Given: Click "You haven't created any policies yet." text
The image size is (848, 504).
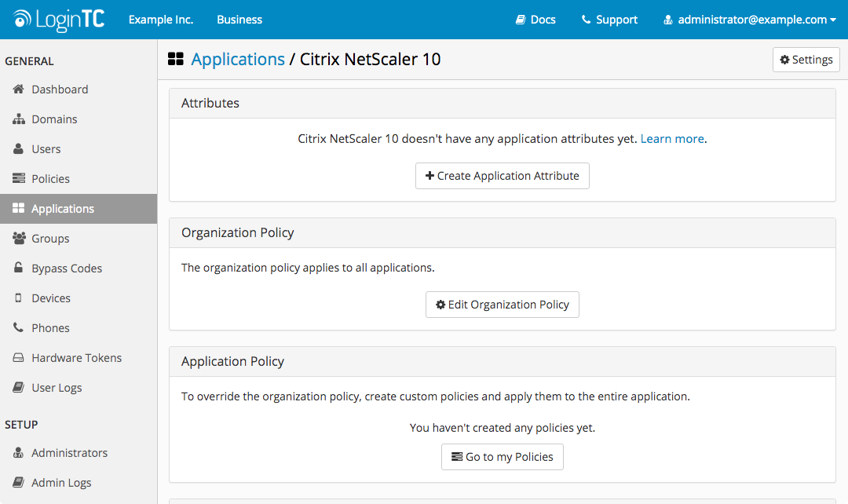Looking at the screenshot, I should [503, 428].
